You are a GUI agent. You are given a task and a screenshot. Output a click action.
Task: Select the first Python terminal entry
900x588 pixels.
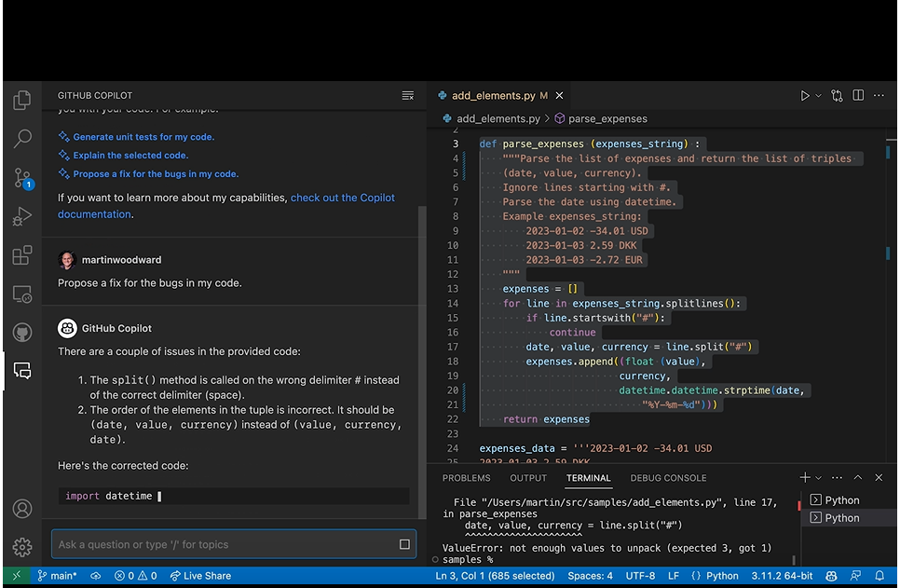point(849,500)
